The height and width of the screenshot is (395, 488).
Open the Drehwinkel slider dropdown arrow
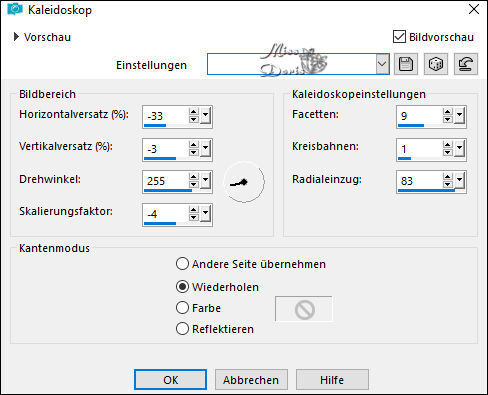tap(205, 181)
